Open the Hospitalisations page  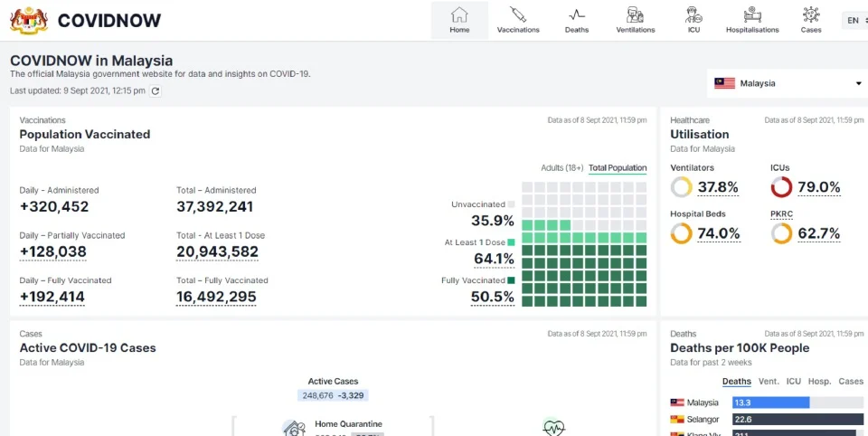[752, 21]
